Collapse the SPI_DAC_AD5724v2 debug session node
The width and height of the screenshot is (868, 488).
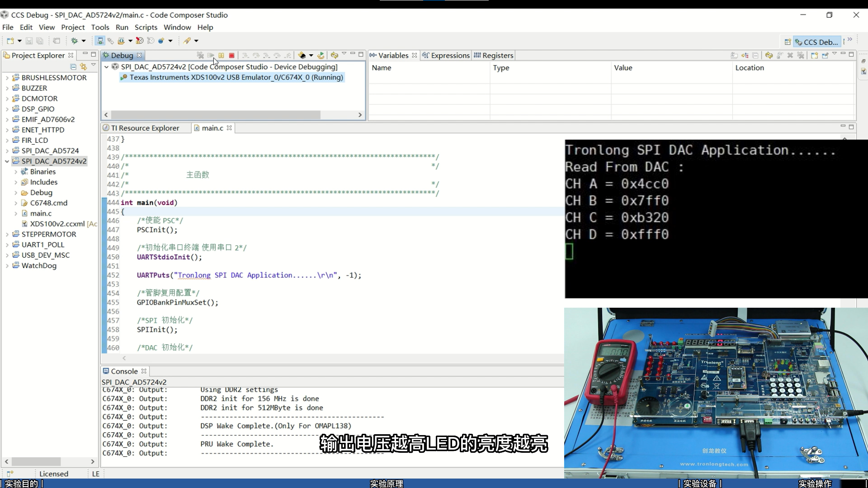106,67
